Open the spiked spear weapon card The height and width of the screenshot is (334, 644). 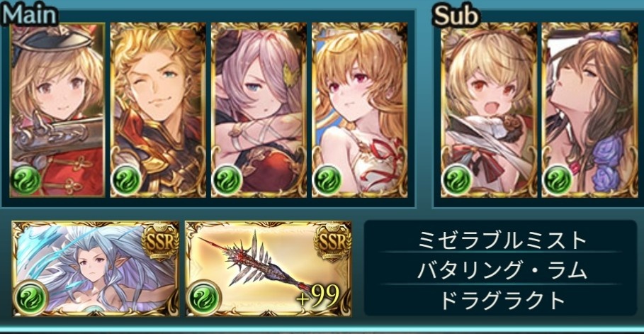pos(269,269)
